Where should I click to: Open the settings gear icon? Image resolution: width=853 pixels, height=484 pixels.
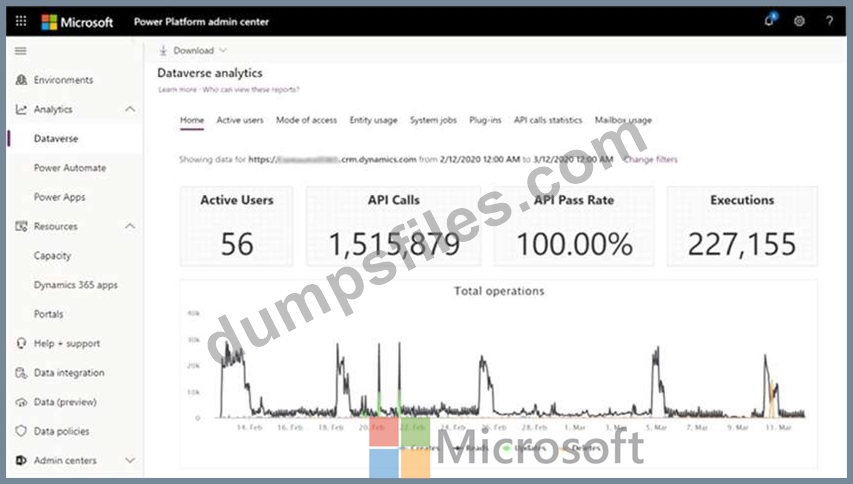click(799, 21)
